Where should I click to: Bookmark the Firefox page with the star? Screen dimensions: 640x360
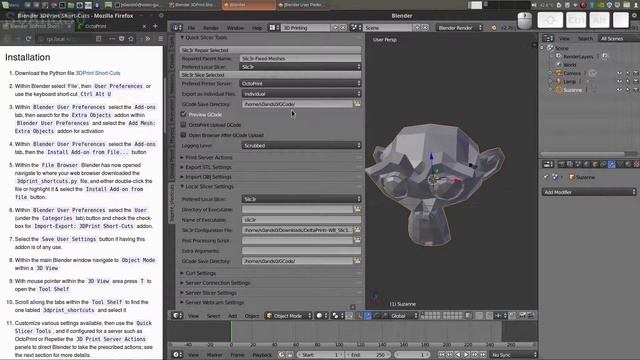pyautogui.click(x=131, y=39)
